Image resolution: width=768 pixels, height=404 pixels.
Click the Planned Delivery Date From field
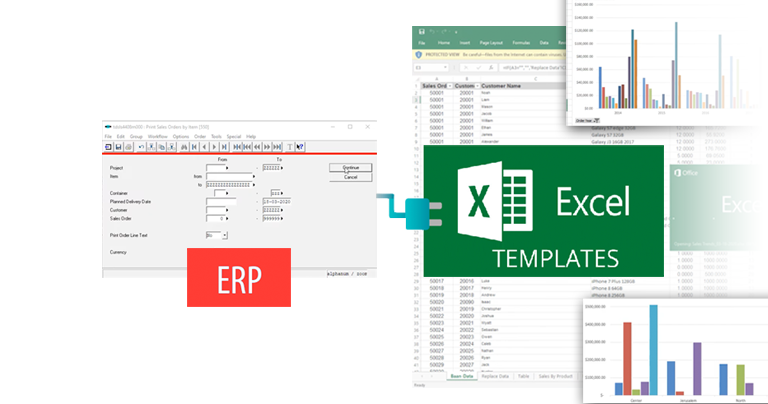click(221, 202)
